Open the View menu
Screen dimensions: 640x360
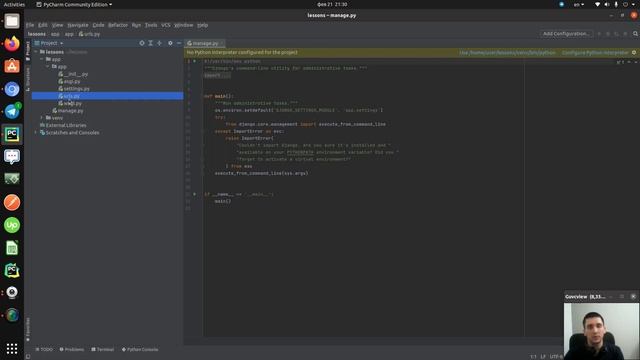pyautogui.click(x=57, y=25)
